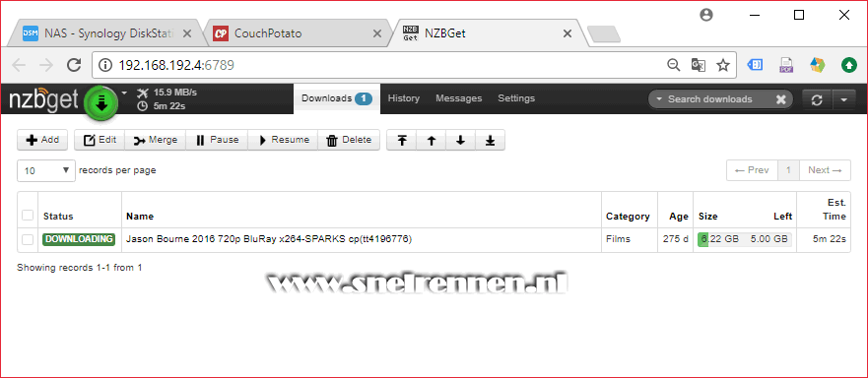The height and width of the screenshot is (378, 868).
Task: Click the Est. Time column header
Action: (x=834, y=210)
